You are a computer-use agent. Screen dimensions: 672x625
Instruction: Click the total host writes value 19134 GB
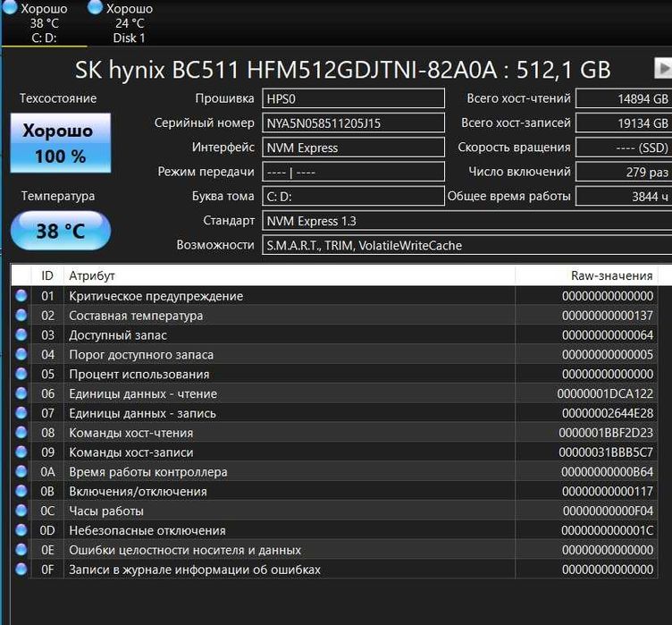(x=624, y=123)
